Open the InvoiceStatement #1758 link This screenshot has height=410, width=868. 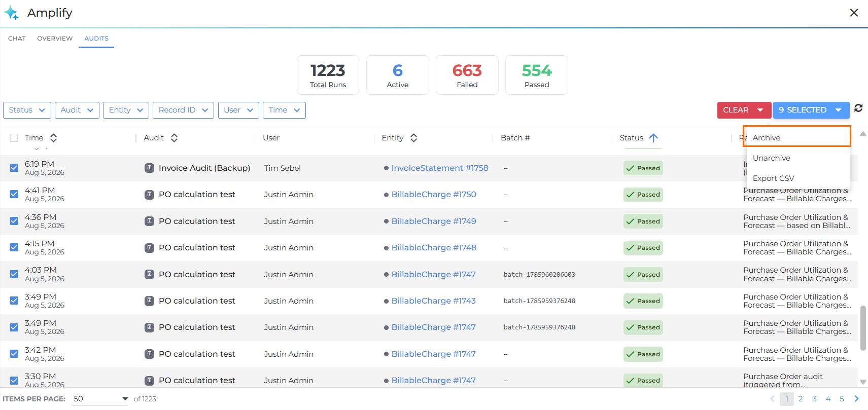click(440, 168)
